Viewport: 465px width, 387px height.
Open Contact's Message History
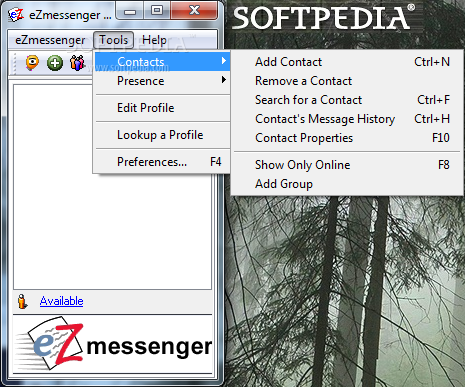point(347,119)
